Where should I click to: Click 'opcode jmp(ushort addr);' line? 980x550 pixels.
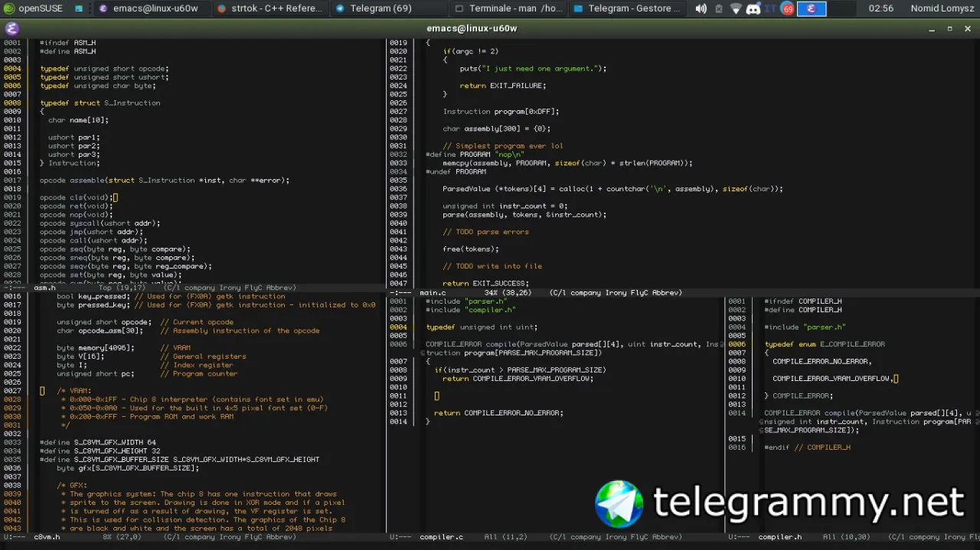(91, 232)
